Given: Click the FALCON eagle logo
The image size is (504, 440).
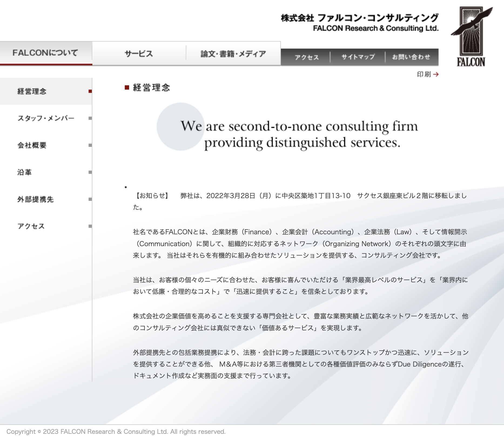Looking at the screenshot, I should coord(471,36).
